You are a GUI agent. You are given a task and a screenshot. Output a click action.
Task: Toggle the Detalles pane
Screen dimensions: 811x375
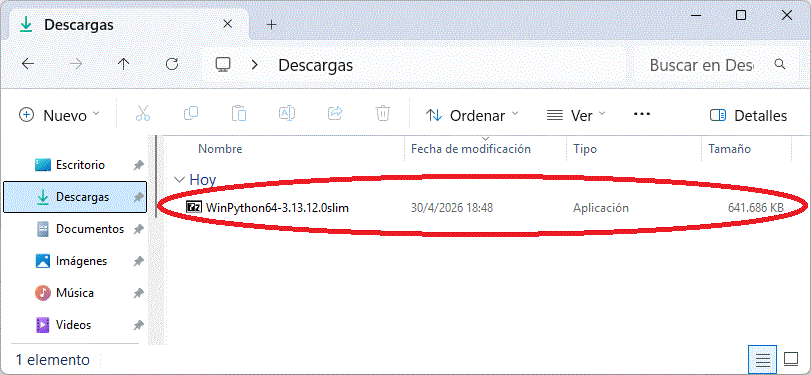(x=748, y=115)
